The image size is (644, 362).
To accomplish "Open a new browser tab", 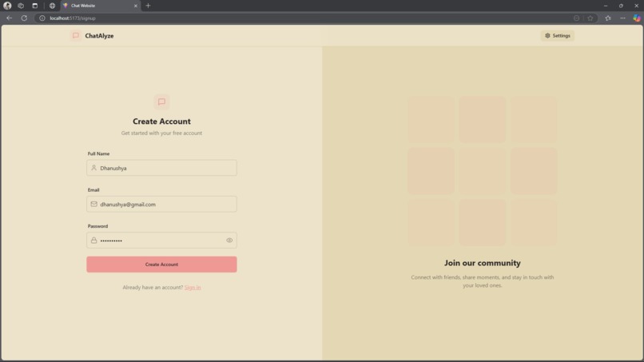I will pyautogui.click(x=149, y=6).
